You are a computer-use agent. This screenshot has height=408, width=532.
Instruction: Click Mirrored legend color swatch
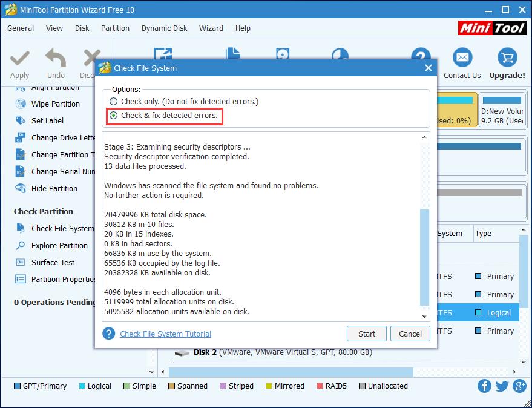point(269,386)
